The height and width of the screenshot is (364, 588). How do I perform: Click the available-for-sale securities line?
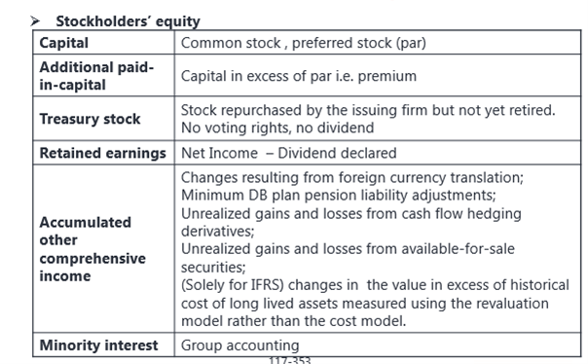tap(348, 258)
